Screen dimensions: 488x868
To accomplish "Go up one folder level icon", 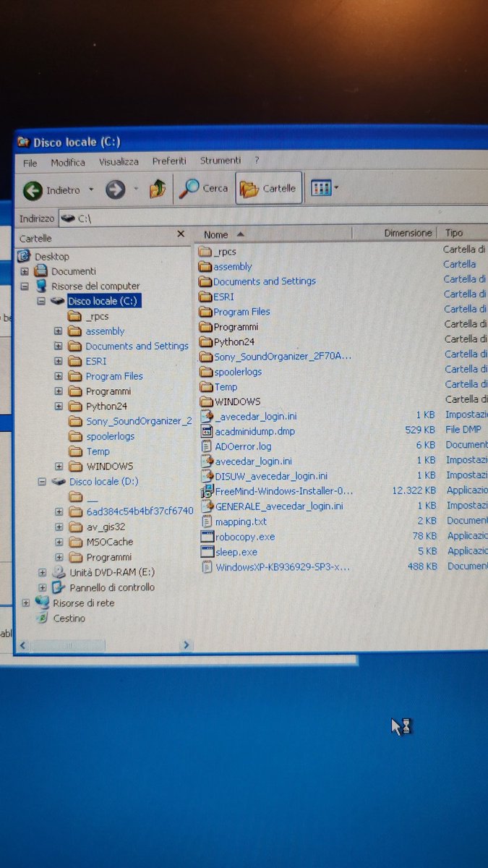I will coord(158,190).
